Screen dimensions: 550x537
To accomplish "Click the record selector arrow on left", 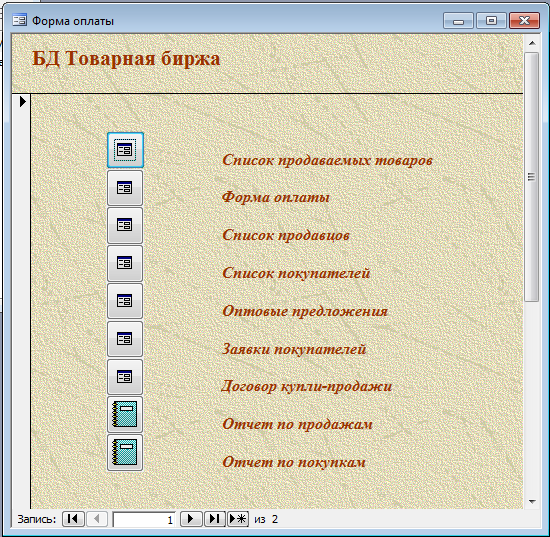I will [x=23, y=102].
